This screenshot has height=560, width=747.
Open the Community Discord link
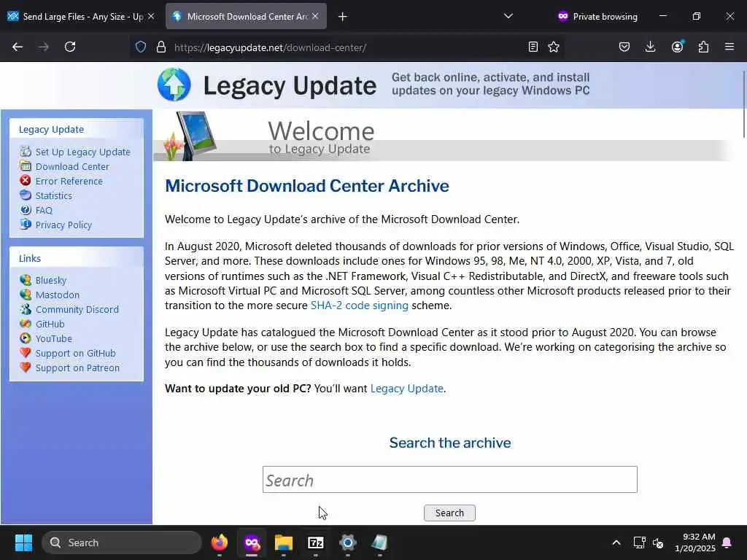point(77,309)
